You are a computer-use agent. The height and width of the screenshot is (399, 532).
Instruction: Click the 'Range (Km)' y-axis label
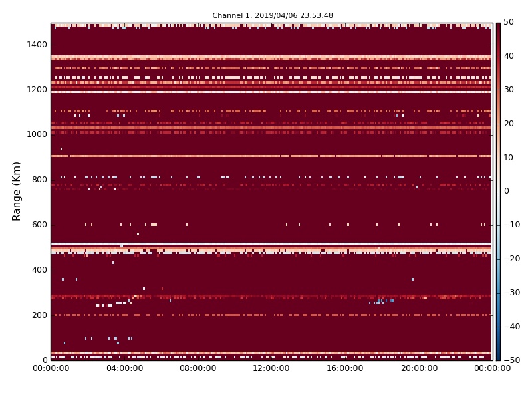(16, 192)
